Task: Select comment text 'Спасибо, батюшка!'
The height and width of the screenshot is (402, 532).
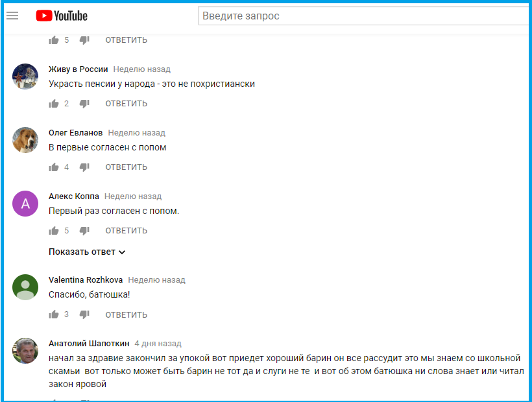Action: pos(90,294)
